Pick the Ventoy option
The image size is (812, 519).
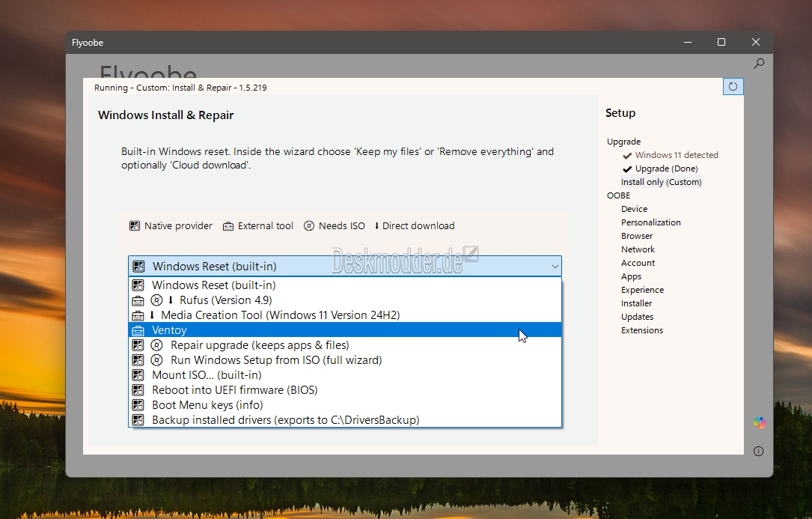click(345, 330)
